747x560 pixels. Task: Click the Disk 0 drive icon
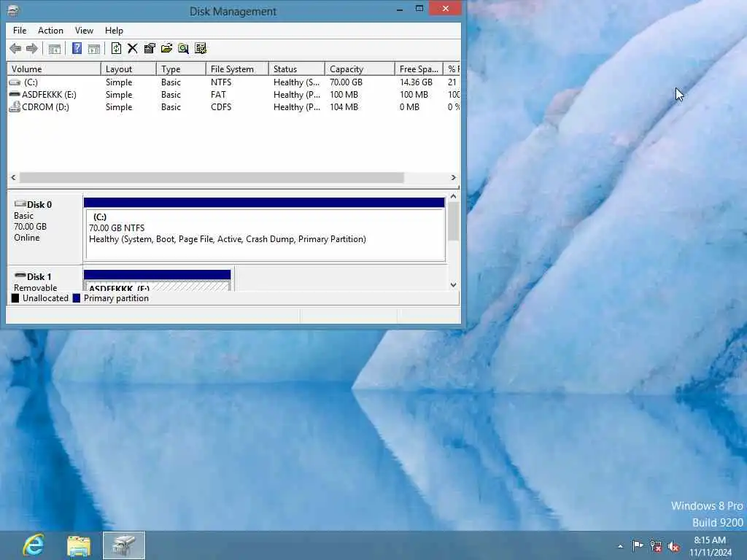click(x=20, y=204)
